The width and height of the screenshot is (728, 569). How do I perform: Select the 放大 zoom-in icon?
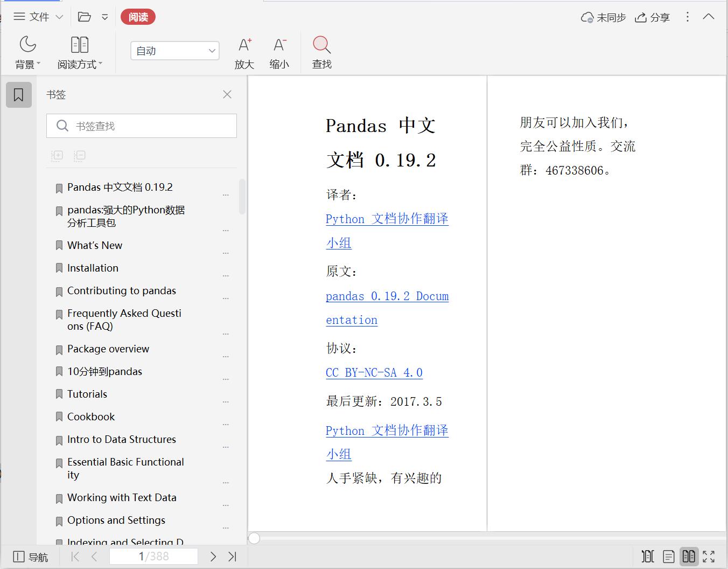click(244, 51)
